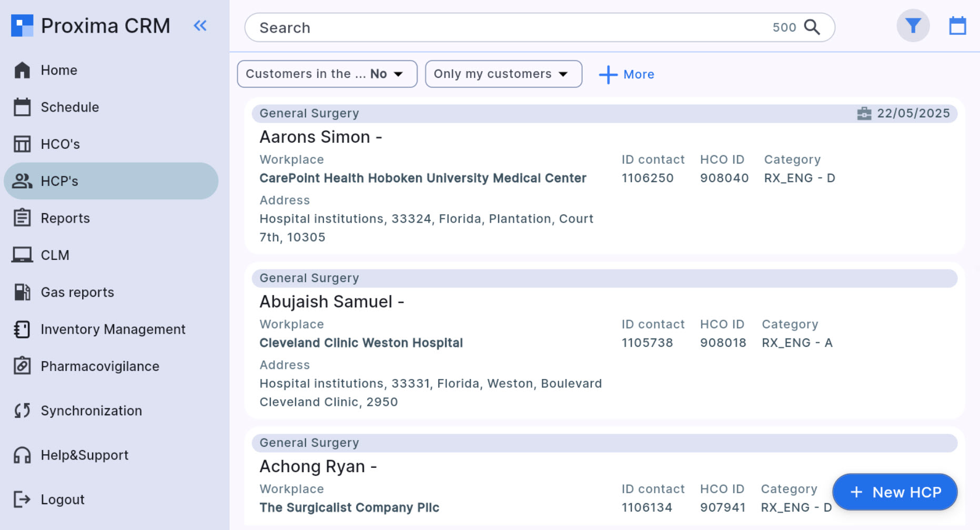This screenshot has width=980, height=530.
Task: Click the plus icon beside More
Action: pos(608,75)
